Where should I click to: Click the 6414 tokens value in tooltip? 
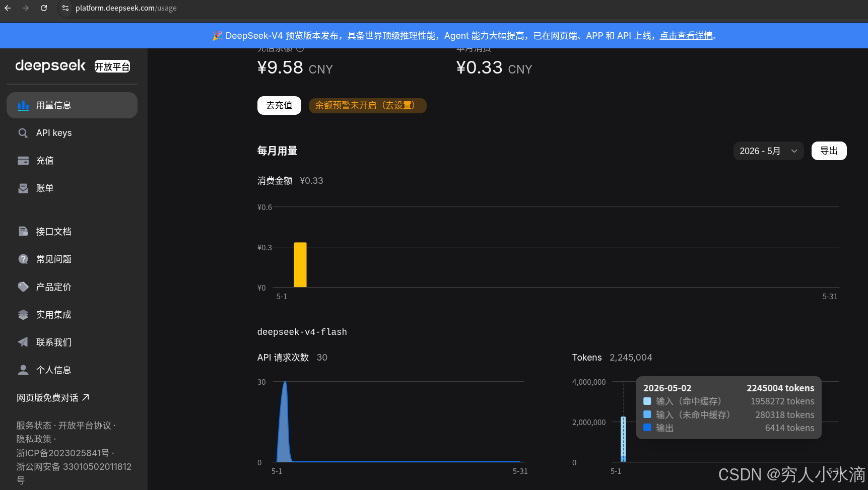point(790,428)
